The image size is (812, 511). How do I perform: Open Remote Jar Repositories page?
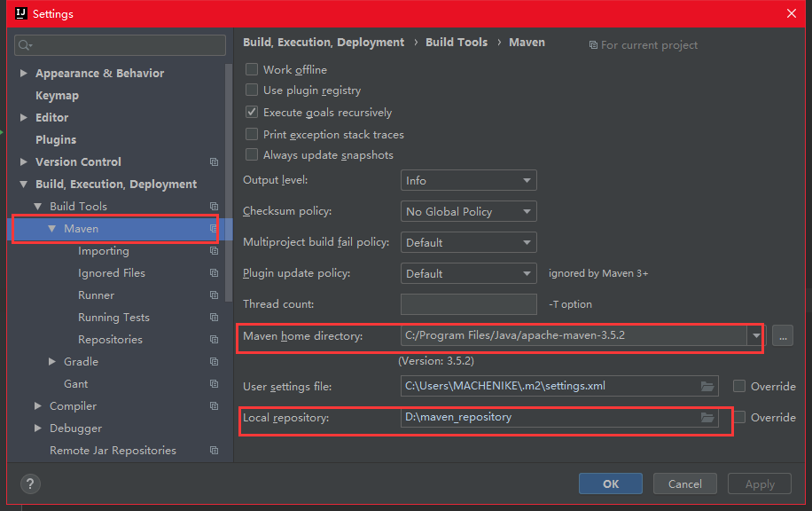(113, 451)
